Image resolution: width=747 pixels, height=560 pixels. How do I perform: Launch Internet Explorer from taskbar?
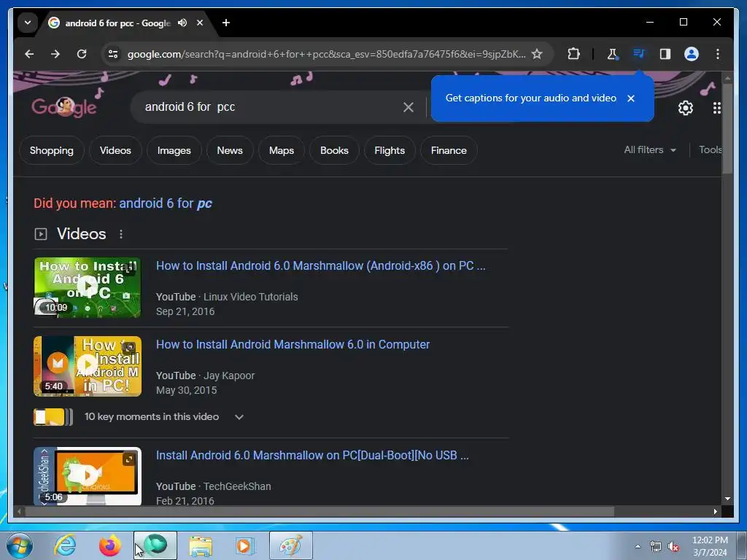pos(65,545)
